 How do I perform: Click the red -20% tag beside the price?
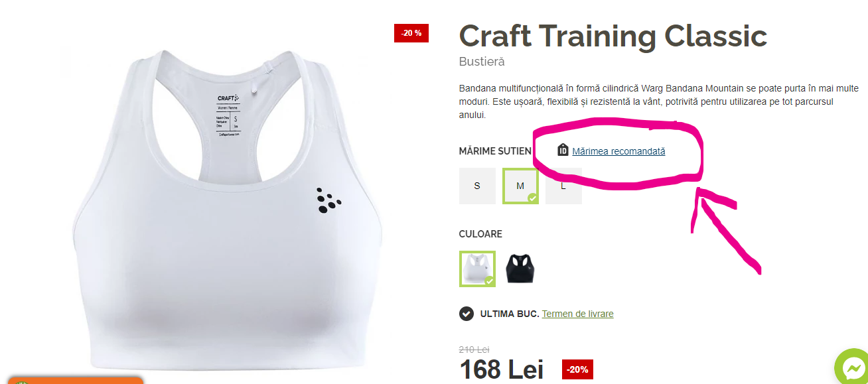pos(577,369)
